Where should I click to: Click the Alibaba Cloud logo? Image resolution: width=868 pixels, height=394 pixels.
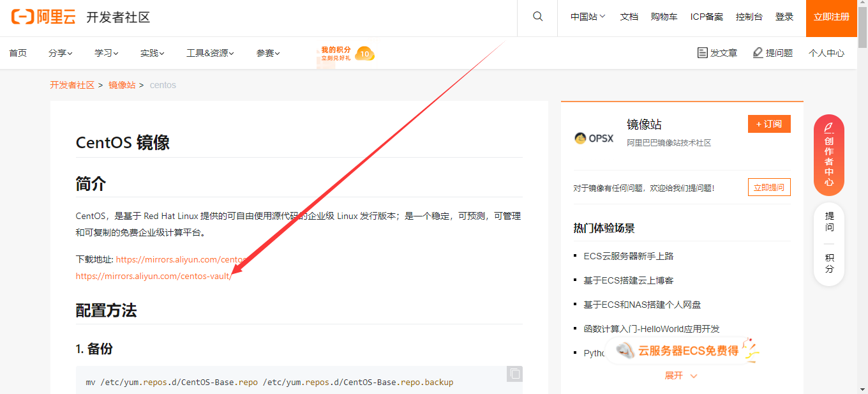point(43,17)
